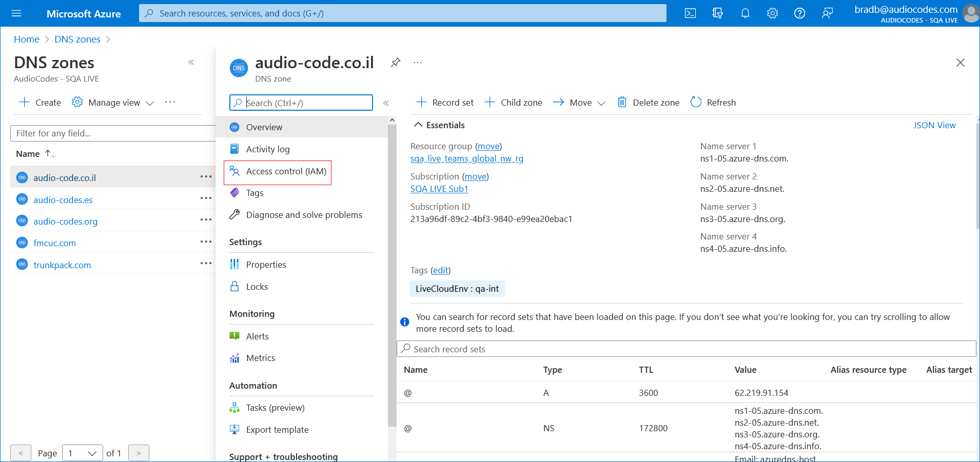Go to DNS zones breadcrumb link
Screen dimensions: 980x462
coord(77,39)
